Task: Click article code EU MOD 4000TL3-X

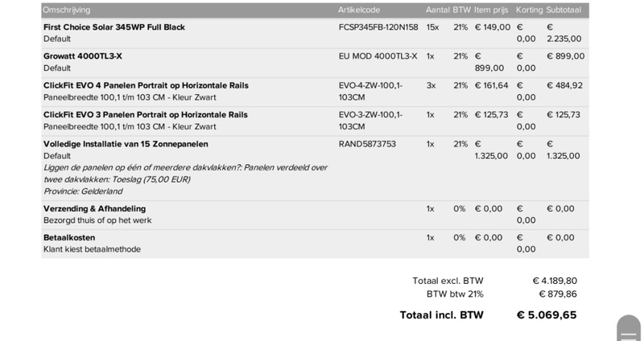Action: (x=378, y=57)
